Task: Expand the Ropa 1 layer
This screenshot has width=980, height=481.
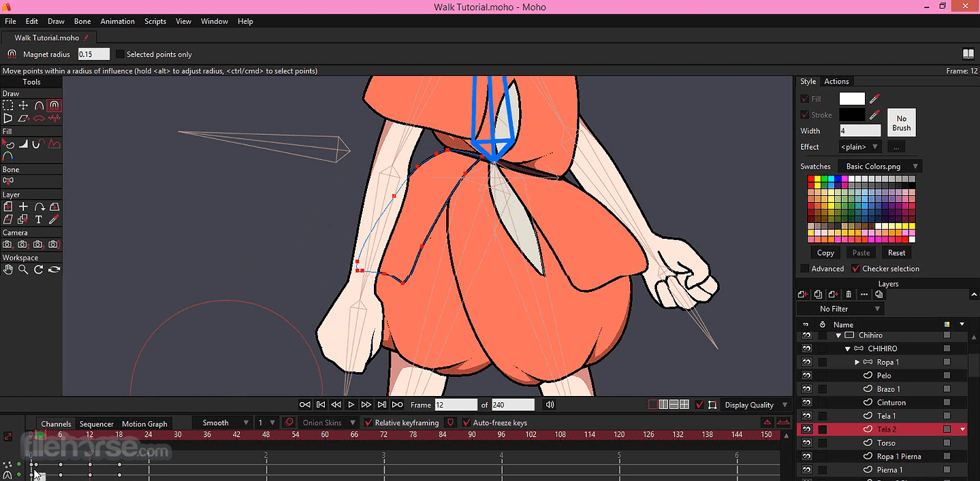Action: 857,363
